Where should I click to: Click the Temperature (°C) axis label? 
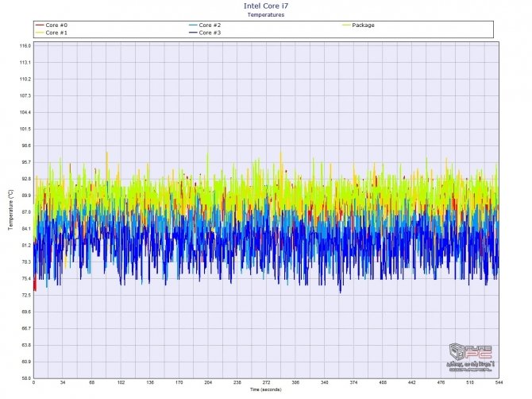[11, 210]
